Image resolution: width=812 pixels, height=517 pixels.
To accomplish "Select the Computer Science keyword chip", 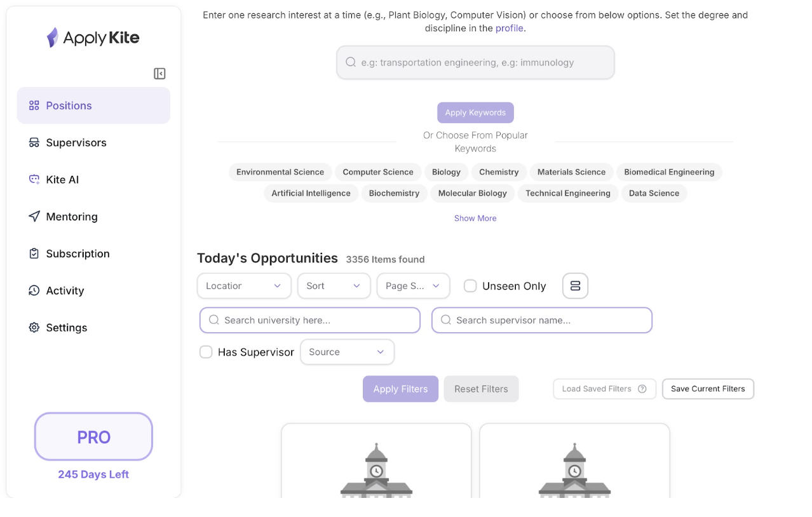I will 377,172.
